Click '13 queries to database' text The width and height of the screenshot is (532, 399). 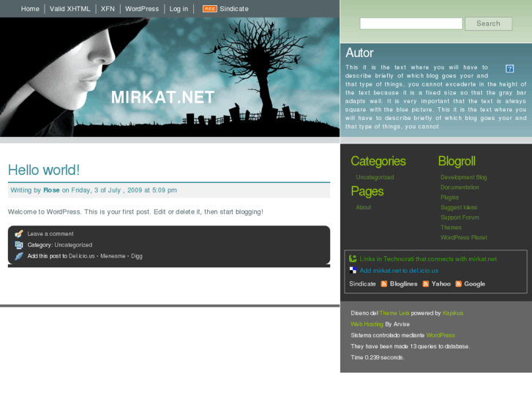[x=439, y=346]
